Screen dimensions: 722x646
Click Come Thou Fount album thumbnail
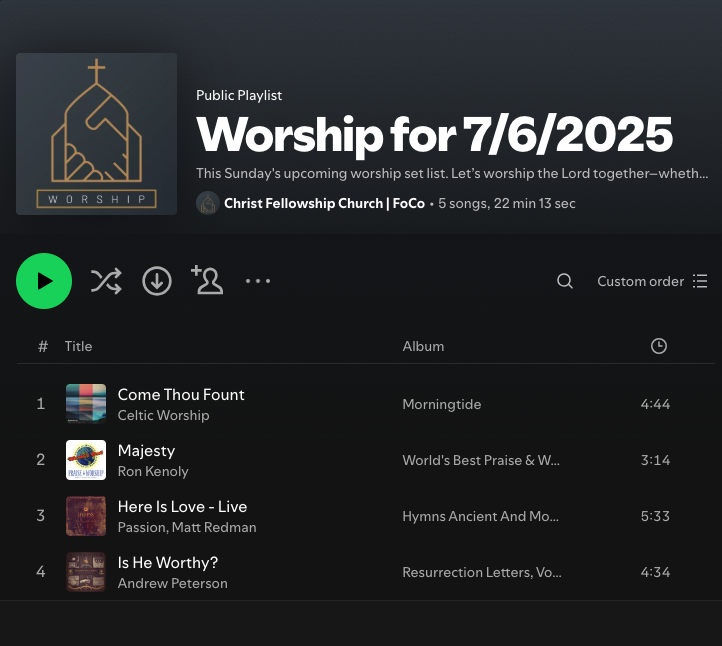click(86, 404)
